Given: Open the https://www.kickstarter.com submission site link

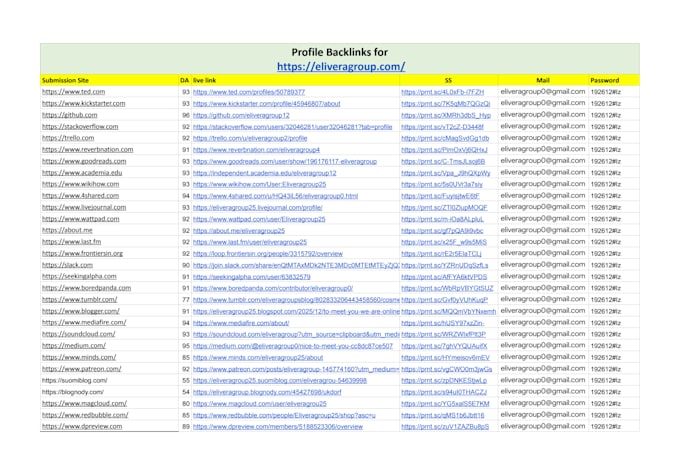Looking at the screenshot, I should 83,103.
